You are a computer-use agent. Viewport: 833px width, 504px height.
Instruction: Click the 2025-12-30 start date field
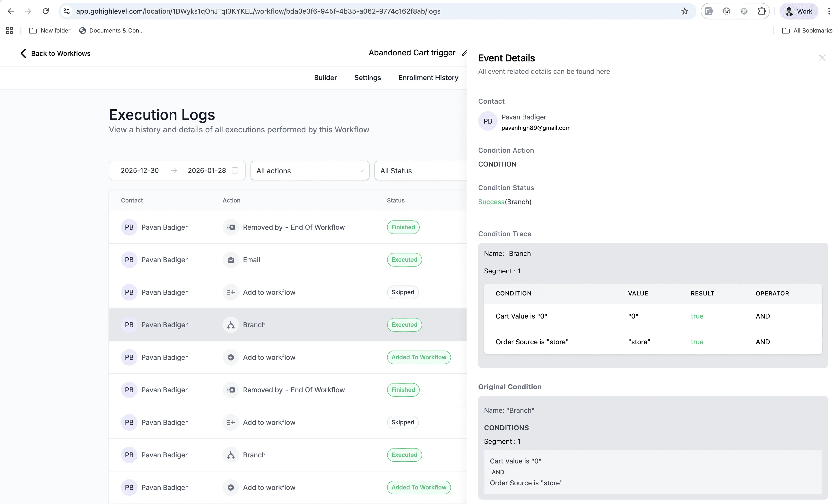(x=140, y=171)
